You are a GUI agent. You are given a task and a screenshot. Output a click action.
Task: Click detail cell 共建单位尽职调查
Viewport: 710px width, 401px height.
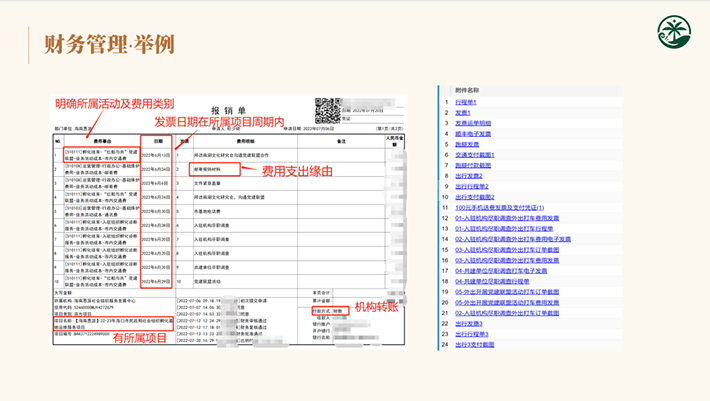tap(211, 267)
